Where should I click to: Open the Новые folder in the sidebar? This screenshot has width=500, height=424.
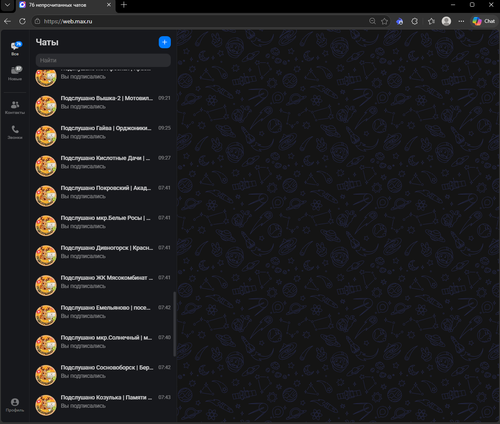tap(15, 73)
